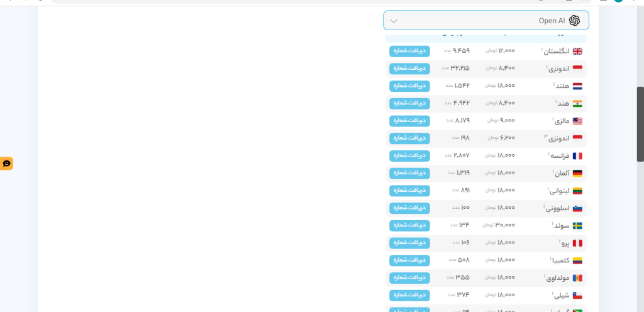Open the Open AI service selection box
Image resolution: width=644 pixels, height=312 pixels.
coord(486,21)
